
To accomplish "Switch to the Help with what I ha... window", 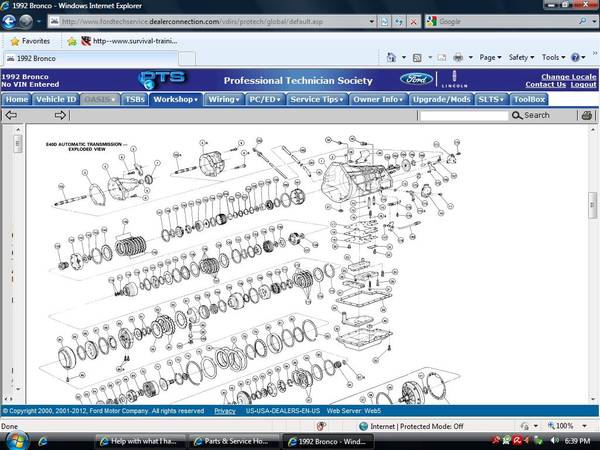I will click(x=140, y=442).
